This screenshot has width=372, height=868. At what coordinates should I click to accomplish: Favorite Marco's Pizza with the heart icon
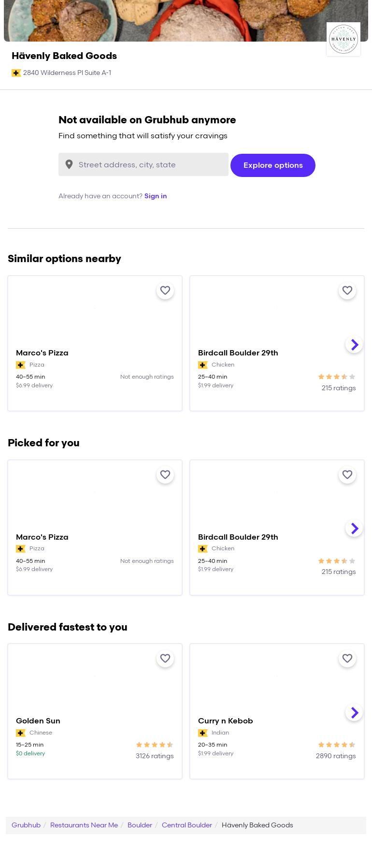pyautogui.click(x=165, y=291)
